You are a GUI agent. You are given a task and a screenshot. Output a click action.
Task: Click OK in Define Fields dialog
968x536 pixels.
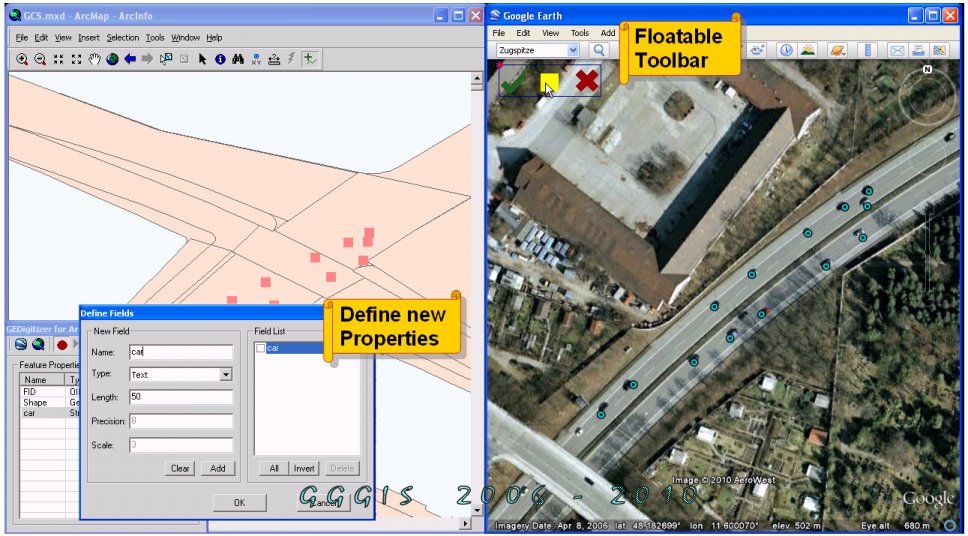(240, 503)
